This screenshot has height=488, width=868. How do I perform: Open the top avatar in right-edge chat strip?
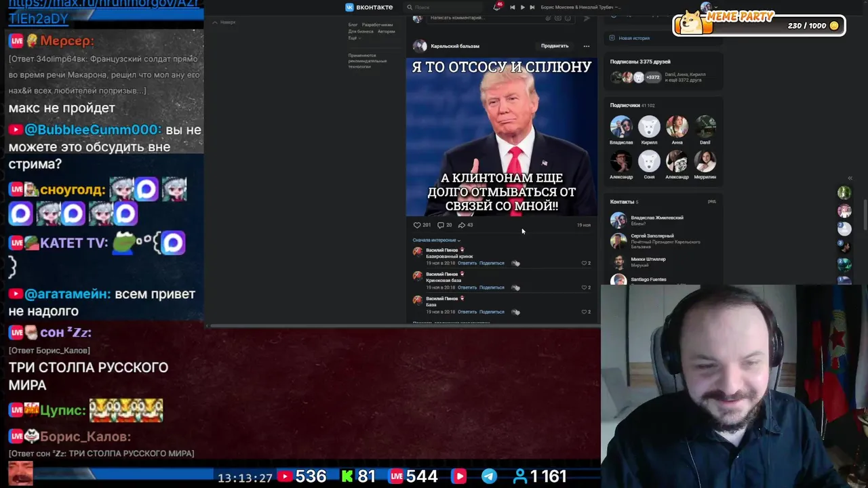[x=844, y=194]
